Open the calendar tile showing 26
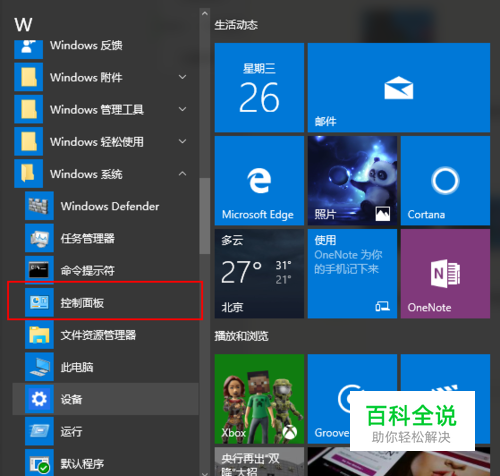 coord(259,88)
